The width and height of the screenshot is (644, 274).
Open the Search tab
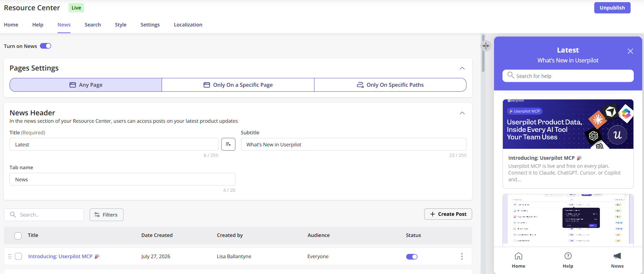click(x=92, y=25)
